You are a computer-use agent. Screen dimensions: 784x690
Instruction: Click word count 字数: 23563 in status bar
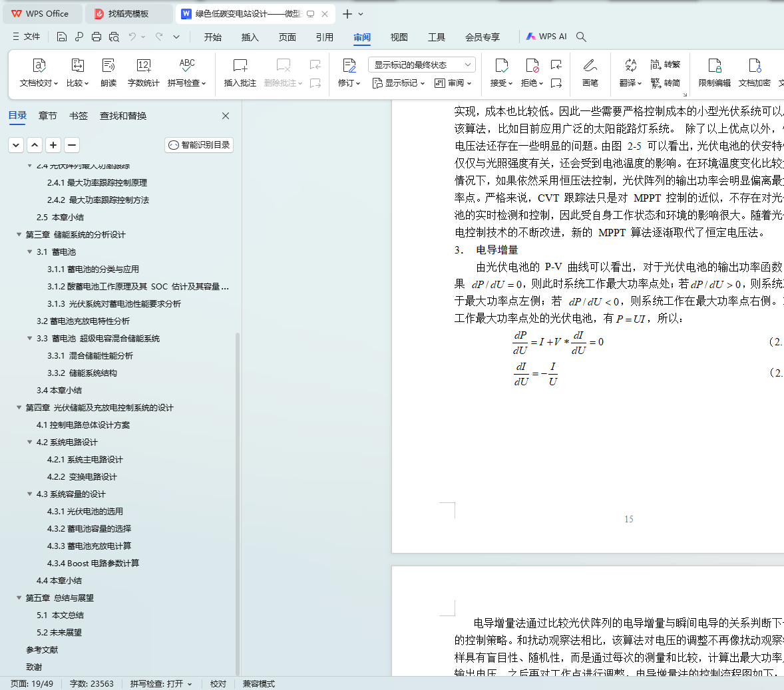[x=91, y=683]
